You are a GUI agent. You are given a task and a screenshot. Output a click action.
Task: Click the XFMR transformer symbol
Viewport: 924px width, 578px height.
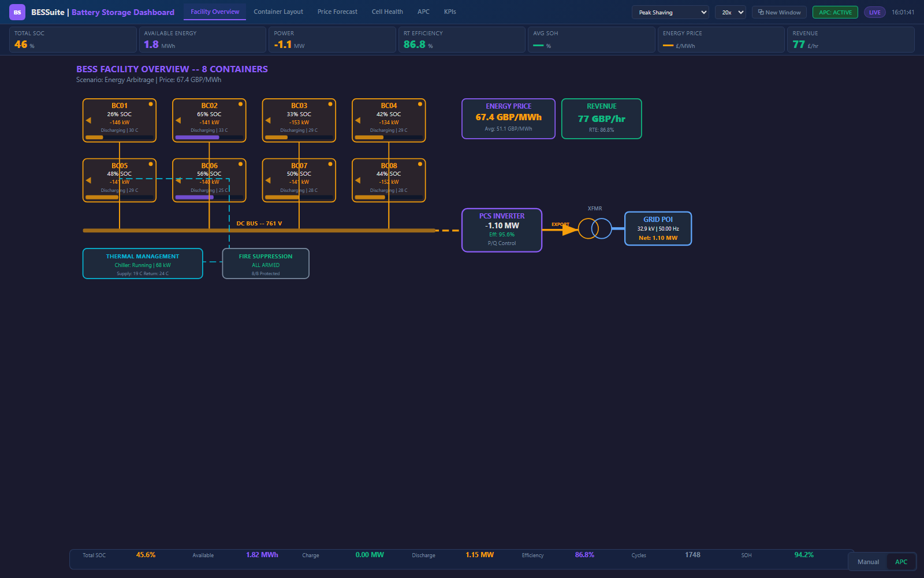click(x=594, y=228)
